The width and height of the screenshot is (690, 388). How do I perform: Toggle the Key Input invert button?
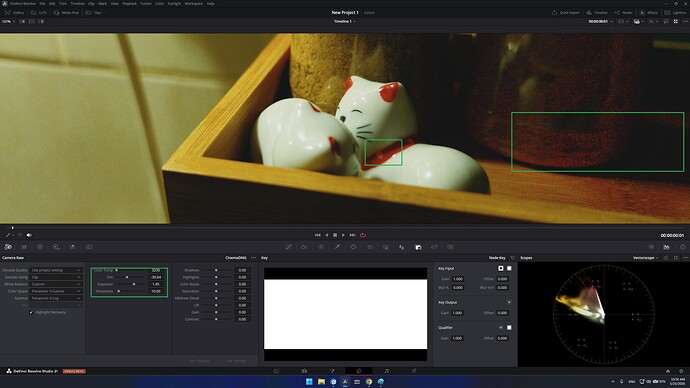[509, 268]
